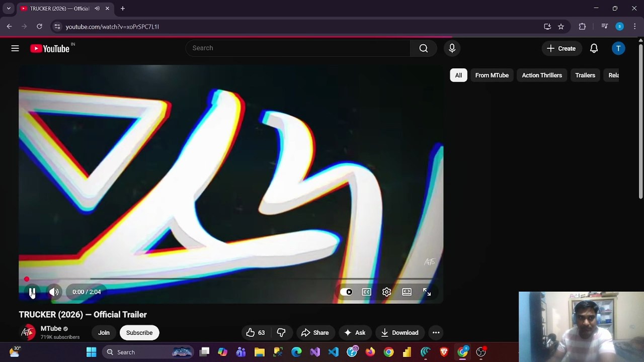Like the TRUCKER trailer video
The width and height of the screenshot is (644, 362).
coord(256,333)
